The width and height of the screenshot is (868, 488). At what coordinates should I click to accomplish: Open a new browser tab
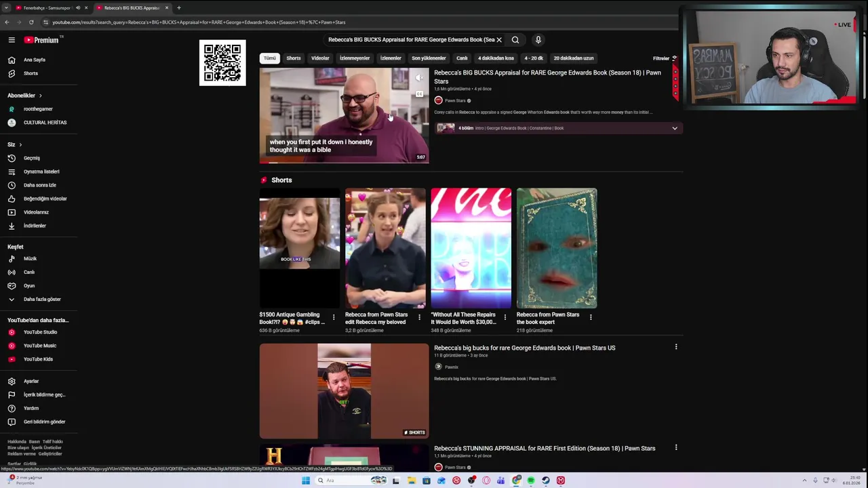click(179, 7)
